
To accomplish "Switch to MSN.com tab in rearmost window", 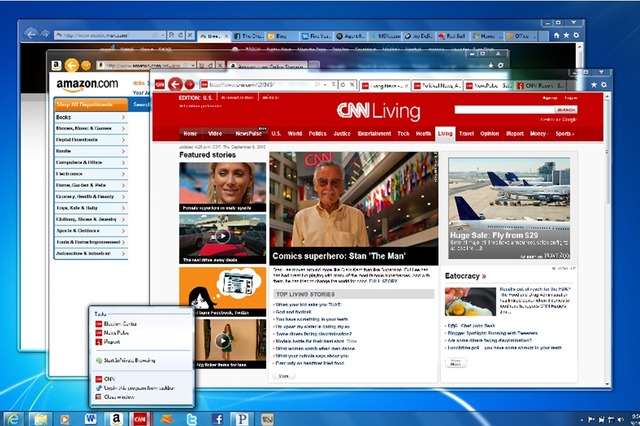I will (x=385, y=36).
